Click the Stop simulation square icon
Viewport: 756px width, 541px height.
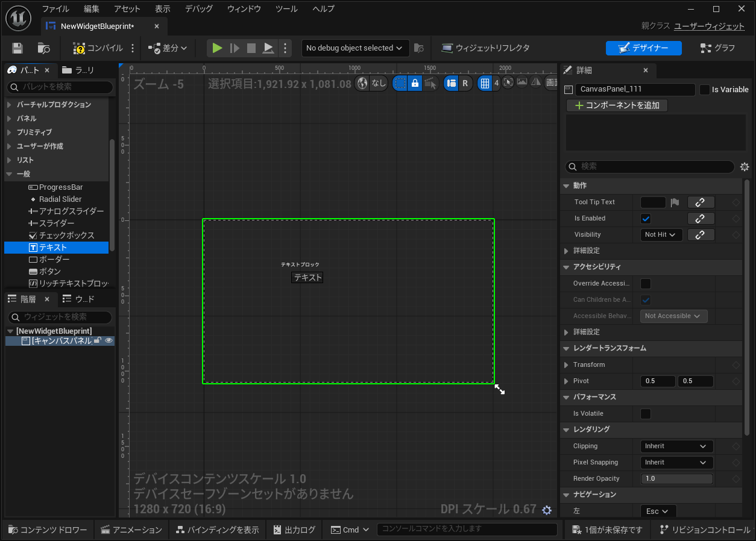(x=251, y=48)
